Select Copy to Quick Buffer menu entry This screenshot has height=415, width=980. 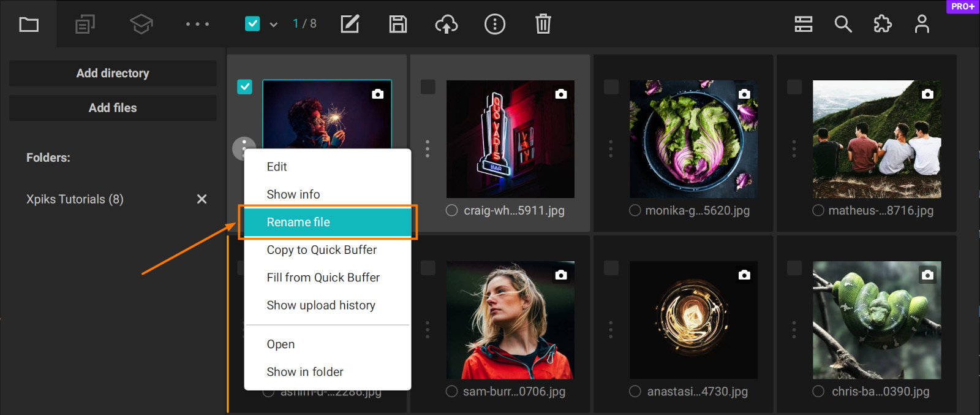(x=322, y=250)
